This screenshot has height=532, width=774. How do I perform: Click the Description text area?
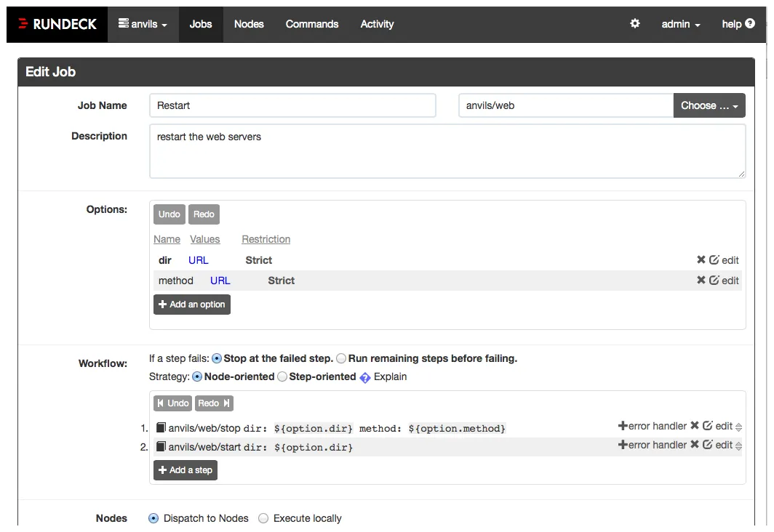[x=447, y=151]
